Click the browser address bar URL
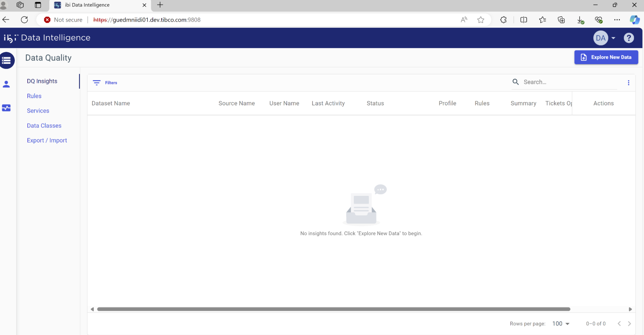The height and width of the screenshot is (335, 644). click(147, 20)
